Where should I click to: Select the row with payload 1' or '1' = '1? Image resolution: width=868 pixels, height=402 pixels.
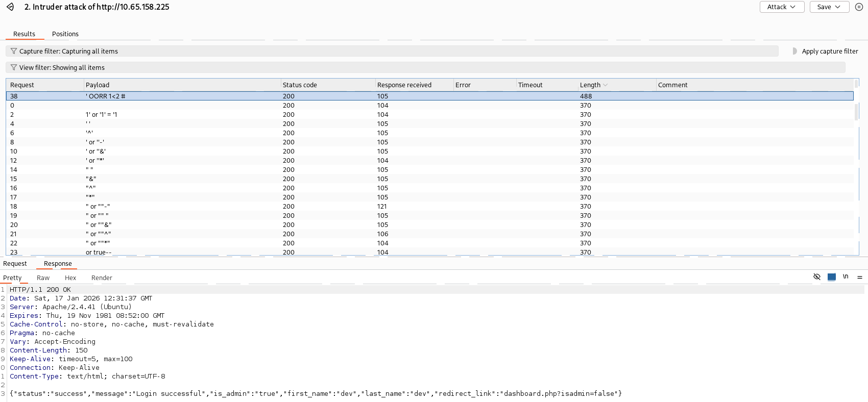click(429, 114)
